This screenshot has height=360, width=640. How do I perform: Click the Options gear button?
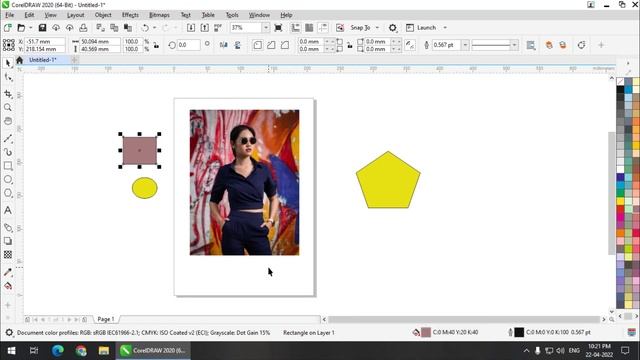tap(392, 28)
